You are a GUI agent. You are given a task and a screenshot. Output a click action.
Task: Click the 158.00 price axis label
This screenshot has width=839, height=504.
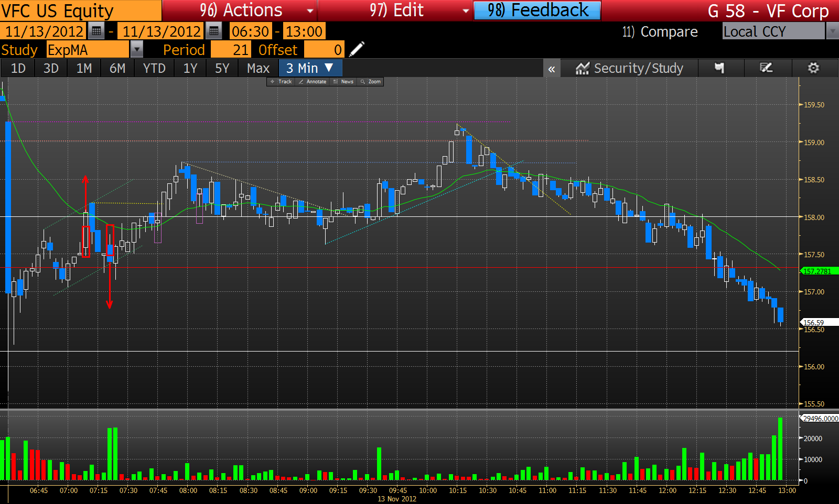[x=814, y=217]
